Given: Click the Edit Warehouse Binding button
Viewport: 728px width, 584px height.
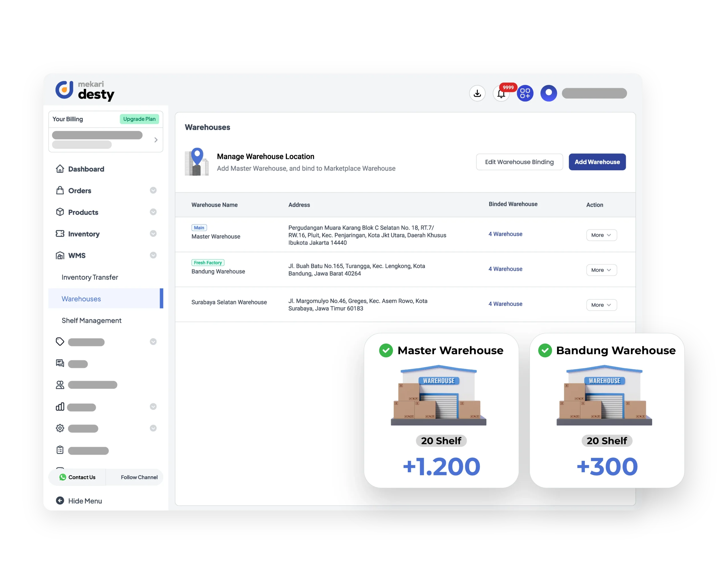Looking at the screenshot, I should (x=519, y=162).
